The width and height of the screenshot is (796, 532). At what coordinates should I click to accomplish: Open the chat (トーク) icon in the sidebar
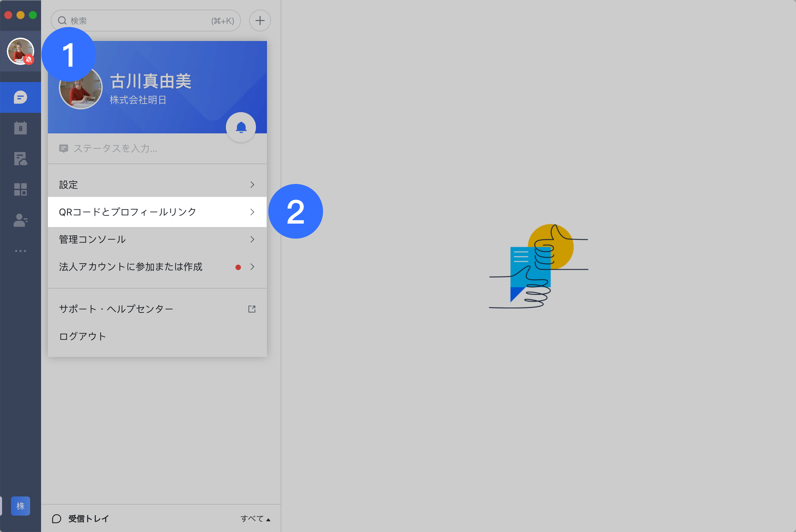coord(21,97)
